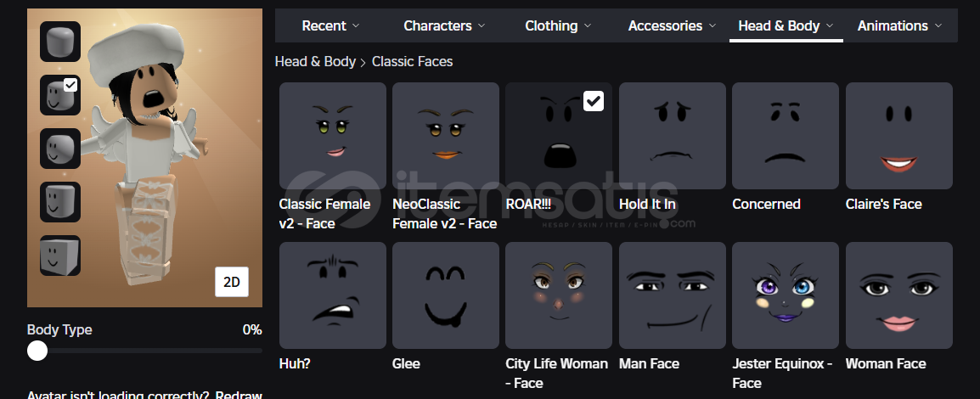This screenshot has height=399, width=980.
Task: Equip the Woman Face thumbnail
Action: tap(898, 295)
